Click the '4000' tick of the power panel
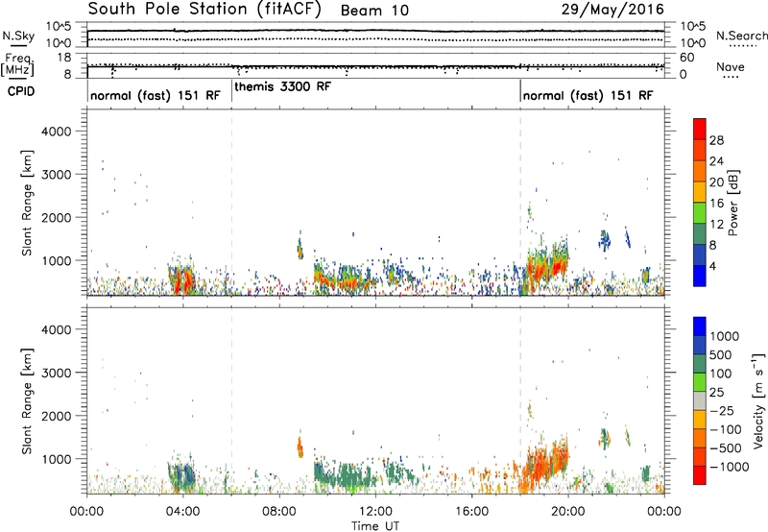 (x=56, y=132)
